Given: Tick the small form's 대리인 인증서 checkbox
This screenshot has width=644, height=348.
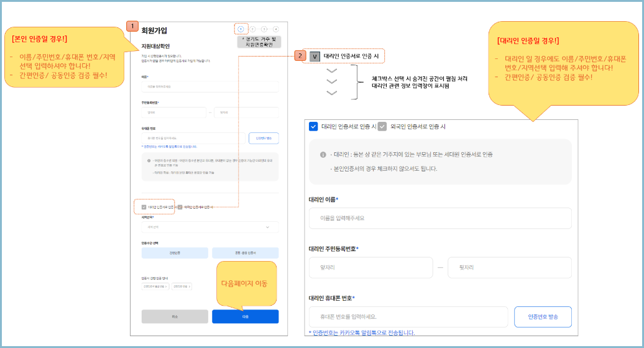Looking at the screenshot, I should 144,207.
